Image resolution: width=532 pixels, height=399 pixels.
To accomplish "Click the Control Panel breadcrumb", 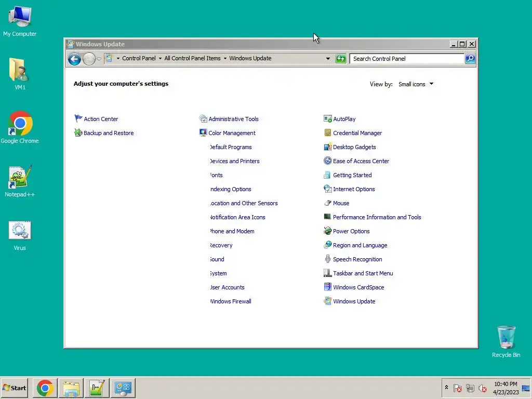I will [x=139, y=58].
